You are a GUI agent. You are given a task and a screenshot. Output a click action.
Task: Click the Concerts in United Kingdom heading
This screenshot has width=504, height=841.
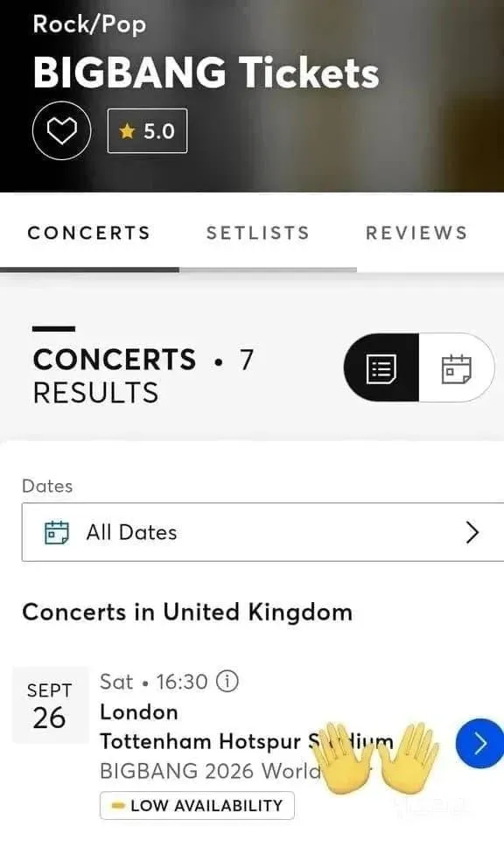(187, 612)
